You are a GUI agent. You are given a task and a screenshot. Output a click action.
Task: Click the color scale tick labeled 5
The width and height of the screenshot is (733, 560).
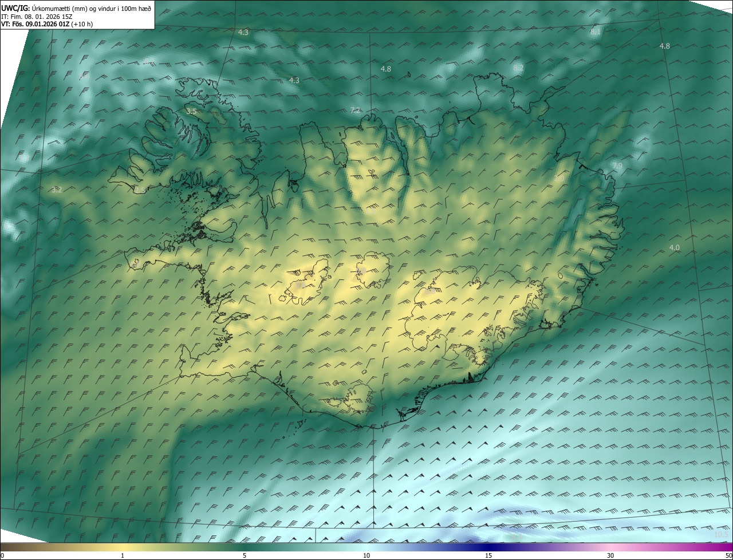pyautogui.click(x=245, y=555)
